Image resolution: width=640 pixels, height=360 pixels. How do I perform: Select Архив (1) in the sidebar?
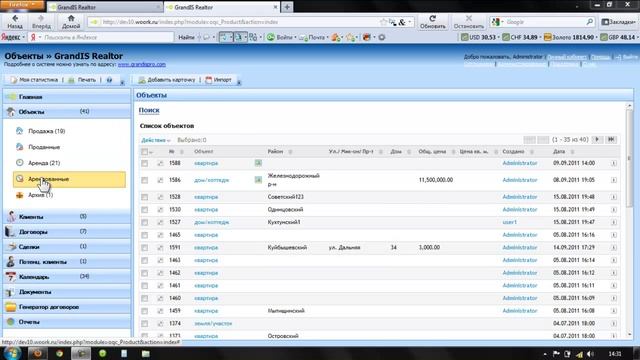40,195
